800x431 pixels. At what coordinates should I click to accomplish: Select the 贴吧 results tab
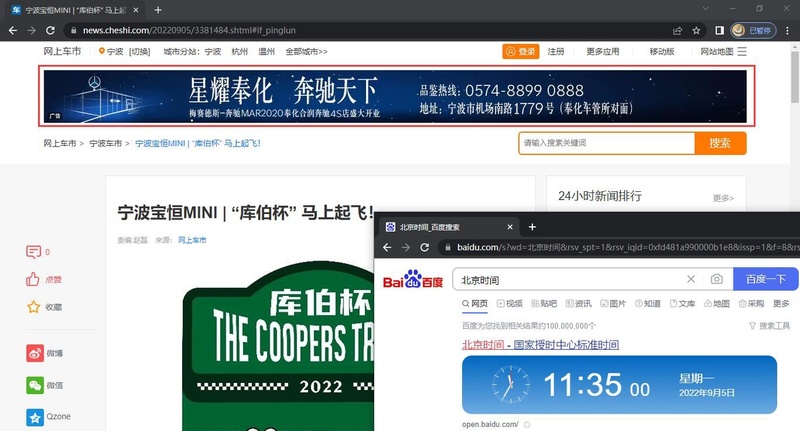point(544,303)
